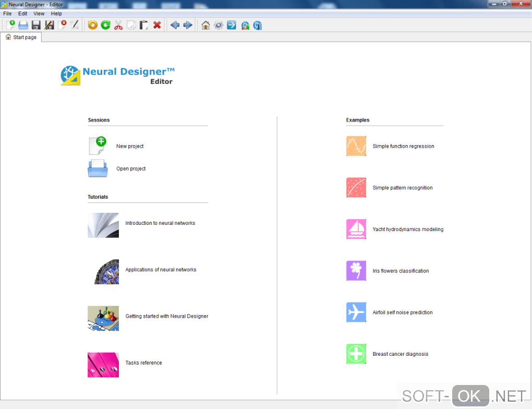Open Breast cancer diagnosis example
This screenshot has width=532, height=409.
[x=401, y=354]
